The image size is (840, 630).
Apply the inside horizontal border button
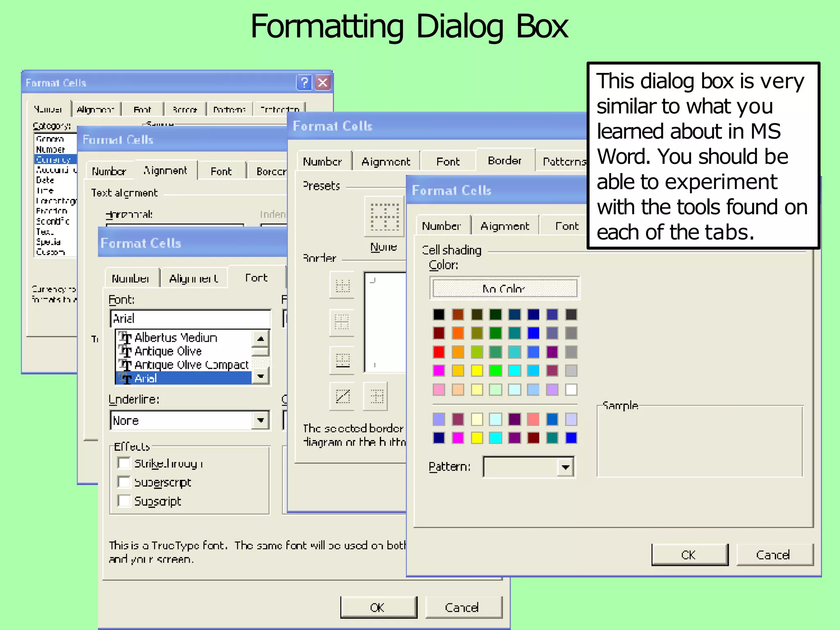(x=342, y=322)
